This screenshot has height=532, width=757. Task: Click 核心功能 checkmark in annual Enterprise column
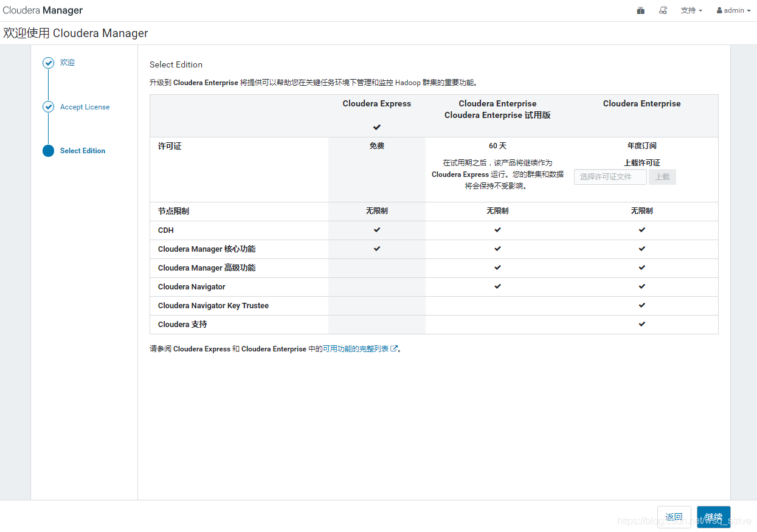(x=642, y=249)
